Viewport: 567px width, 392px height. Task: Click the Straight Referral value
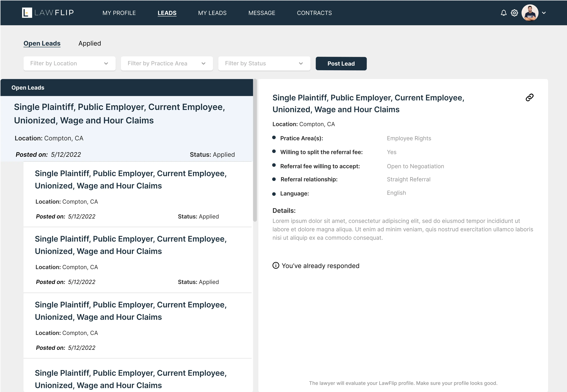tap(409, 179)
